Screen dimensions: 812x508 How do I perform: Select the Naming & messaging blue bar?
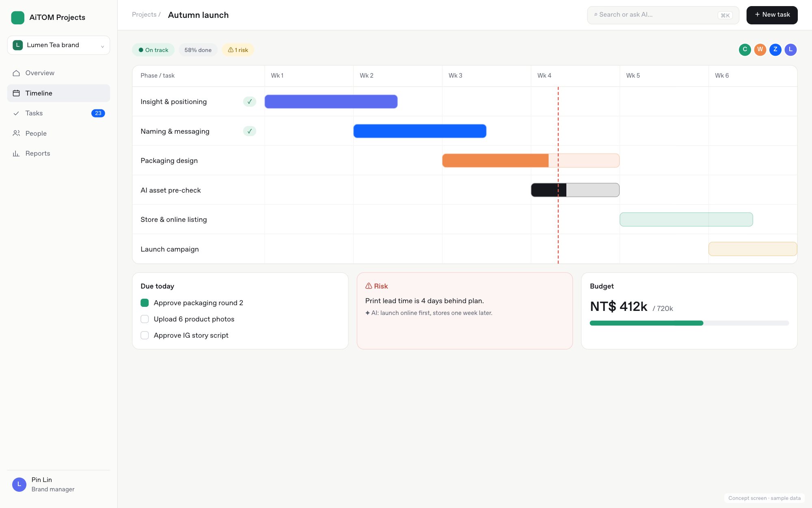[x=420, y=131]
